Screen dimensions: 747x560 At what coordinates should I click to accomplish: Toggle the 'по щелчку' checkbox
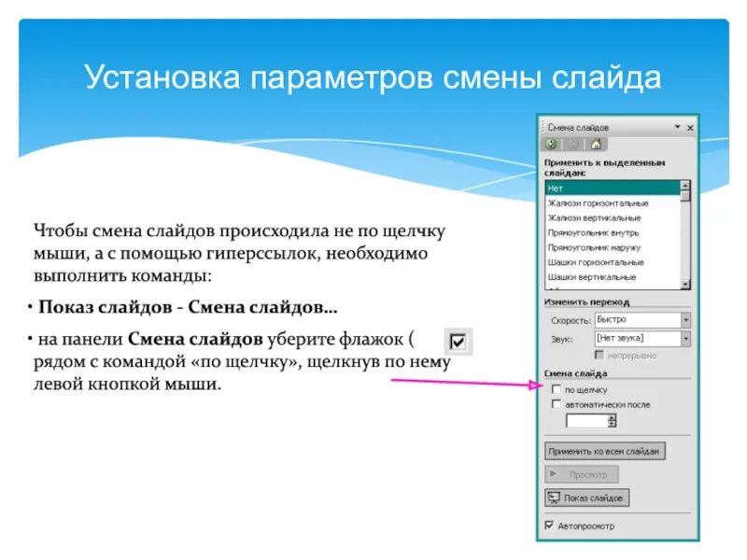[x=556, y=389]
